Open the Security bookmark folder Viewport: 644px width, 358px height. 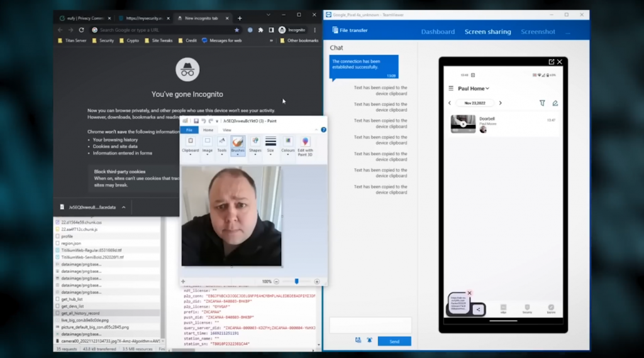(103, 41)
